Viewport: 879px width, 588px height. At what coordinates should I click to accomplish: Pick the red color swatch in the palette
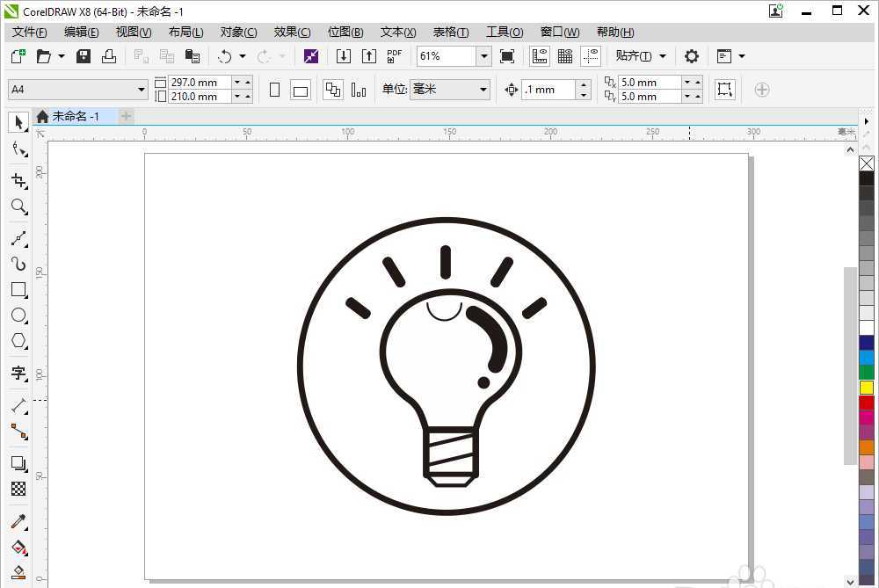tap(866, 402)
